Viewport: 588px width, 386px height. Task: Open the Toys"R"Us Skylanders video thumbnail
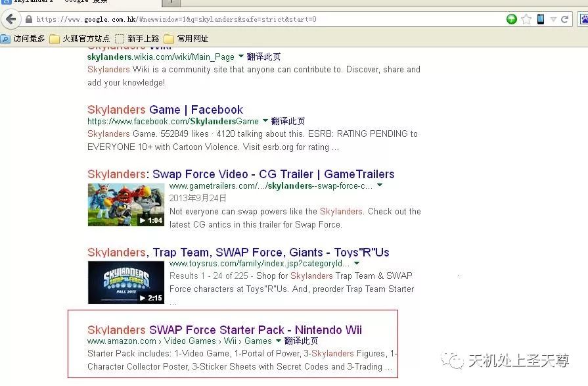click(126, 282)
